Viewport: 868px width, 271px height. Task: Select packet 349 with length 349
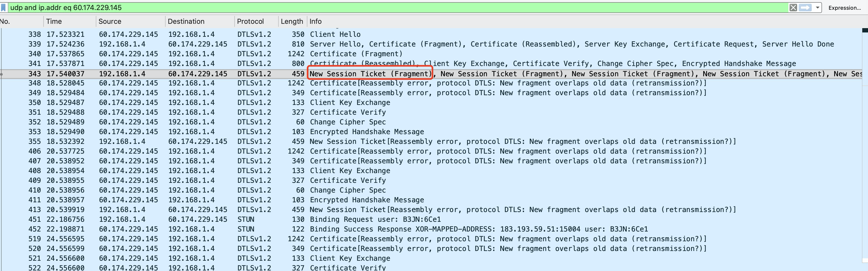pyautogui.click(x=431, y=93)
